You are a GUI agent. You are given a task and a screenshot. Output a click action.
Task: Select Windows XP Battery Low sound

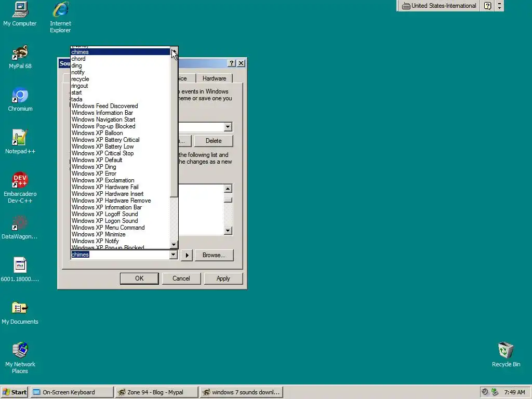(120, 147)
